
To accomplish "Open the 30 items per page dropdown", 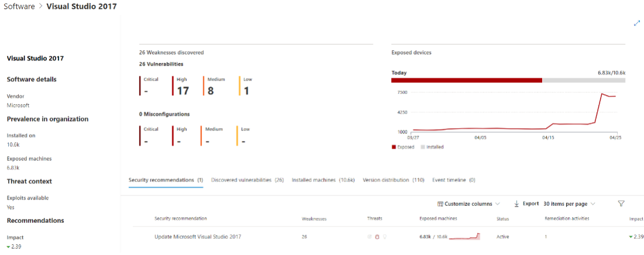I will tap(568, 204).
